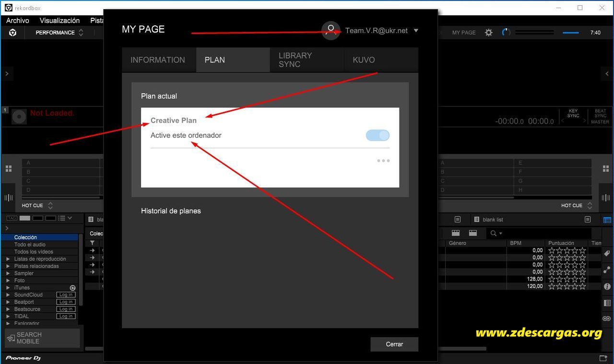
Task: Expand the Sampler tree node
Action: tap(8, 273)
